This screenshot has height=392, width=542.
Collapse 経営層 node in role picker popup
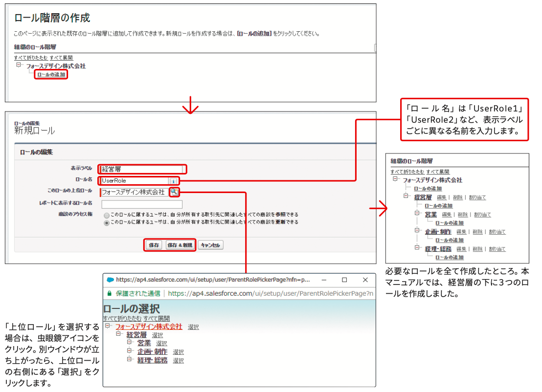118,334
